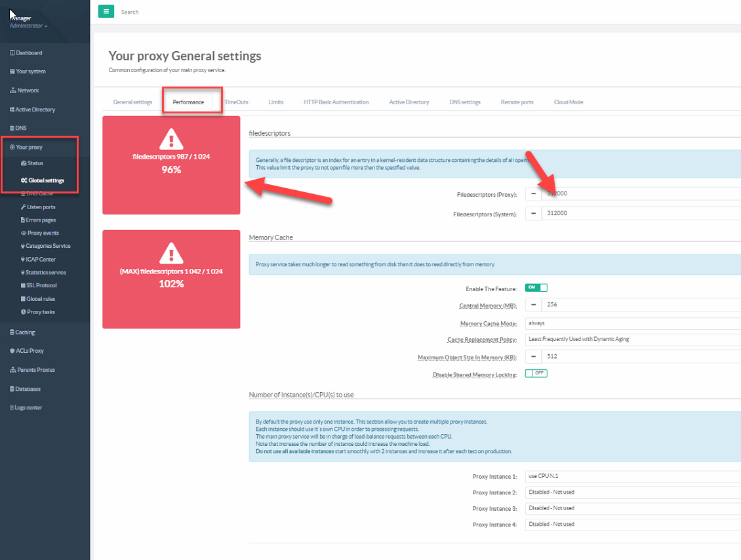This screenshot has height=560, width=741.
Task: Choose a CPU for Proxy Instance 2
Action: [632, 492]
